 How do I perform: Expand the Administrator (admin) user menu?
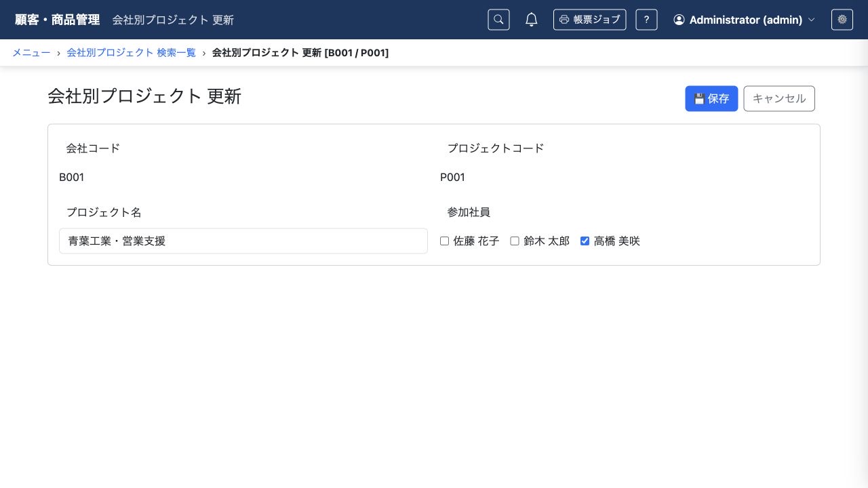744,20
